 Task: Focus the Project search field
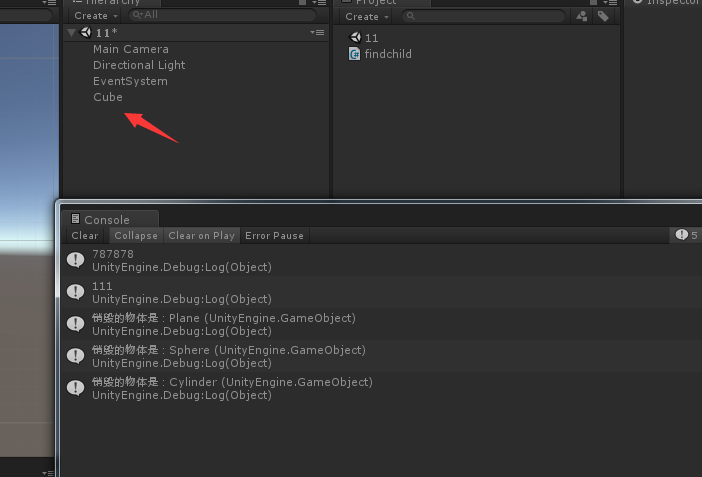point(483,17)
